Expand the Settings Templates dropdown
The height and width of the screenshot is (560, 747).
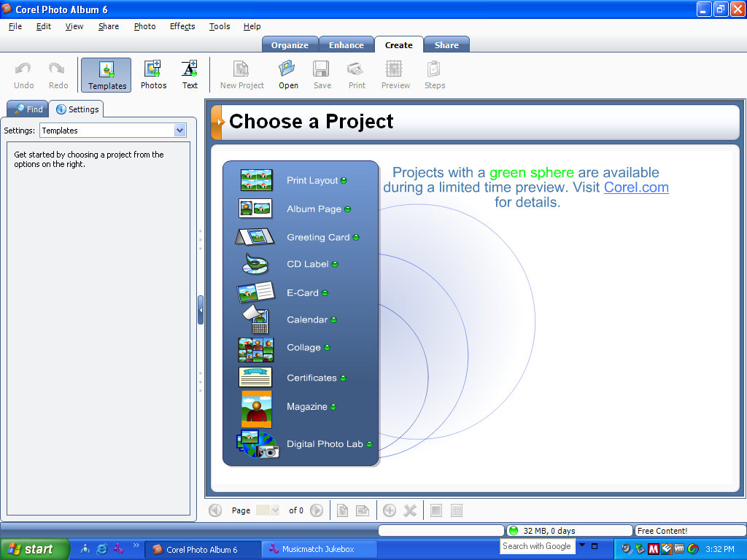(x=180, y=131)
